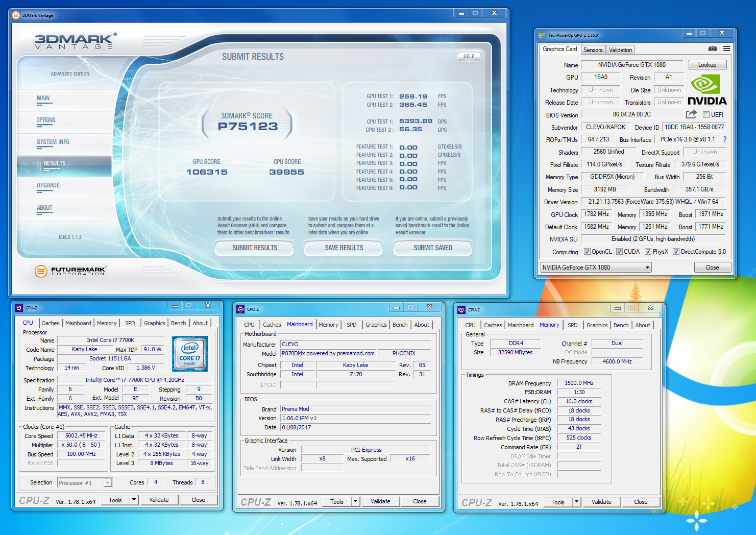This screenshot has width=756, height=535.
Task: Click the SUBMIT SAVED button
Action: [433, 248]
